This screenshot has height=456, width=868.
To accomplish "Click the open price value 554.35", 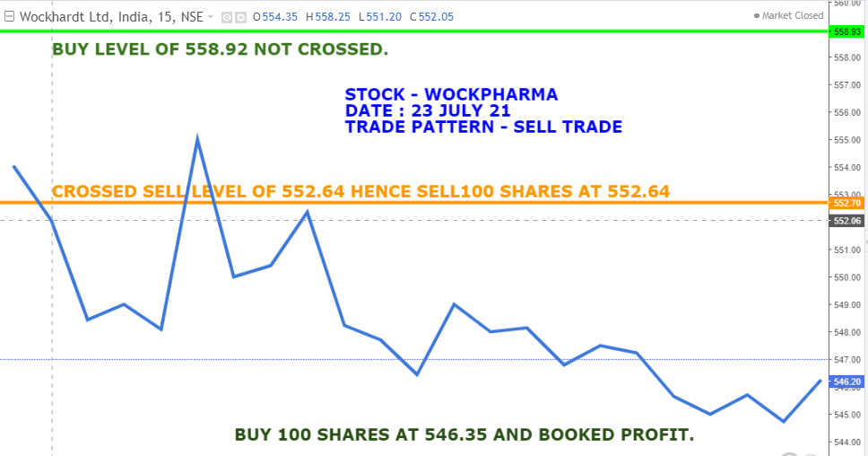I will (x=281, y=16).
